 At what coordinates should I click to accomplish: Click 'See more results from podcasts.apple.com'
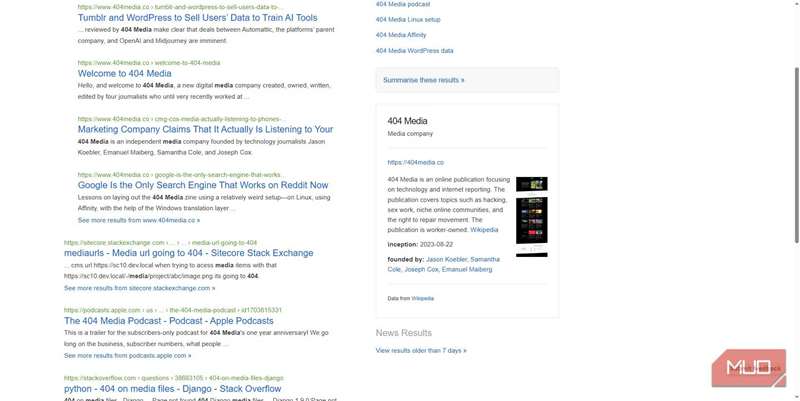pos(128,356)
